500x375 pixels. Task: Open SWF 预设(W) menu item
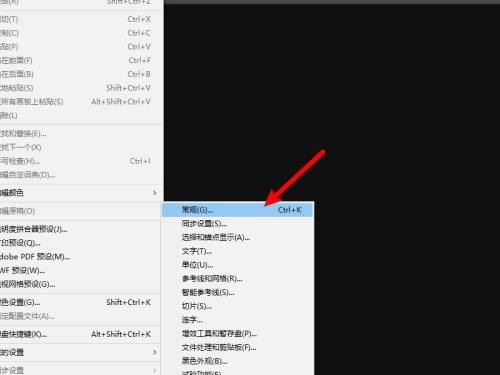click(80, 270)
